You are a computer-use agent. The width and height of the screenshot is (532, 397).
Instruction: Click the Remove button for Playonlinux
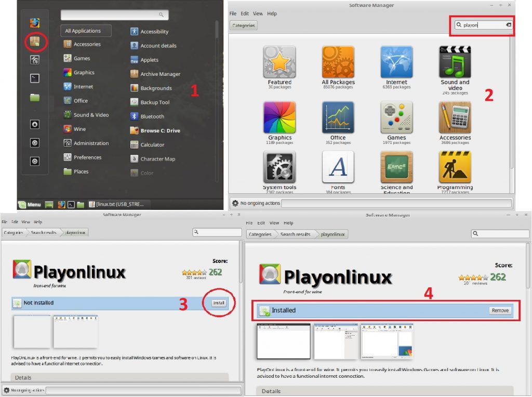pyautogui.click(x=499, y=310)
